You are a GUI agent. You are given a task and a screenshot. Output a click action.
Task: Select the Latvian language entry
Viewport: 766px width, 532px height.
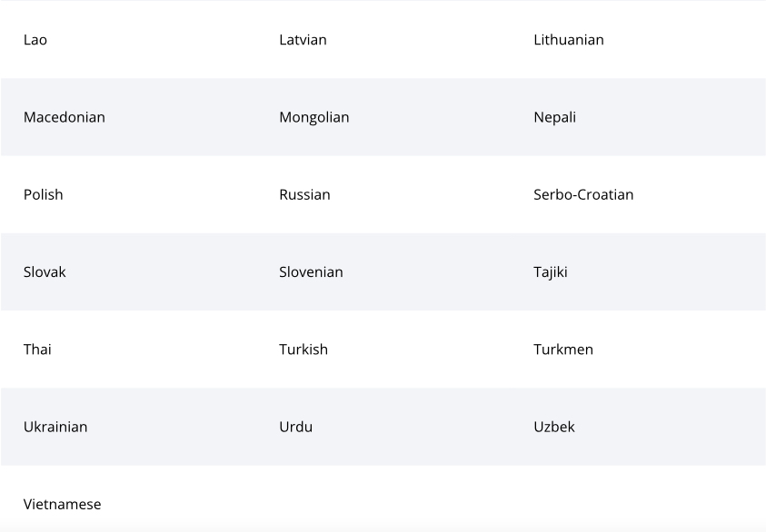point(303,40)
